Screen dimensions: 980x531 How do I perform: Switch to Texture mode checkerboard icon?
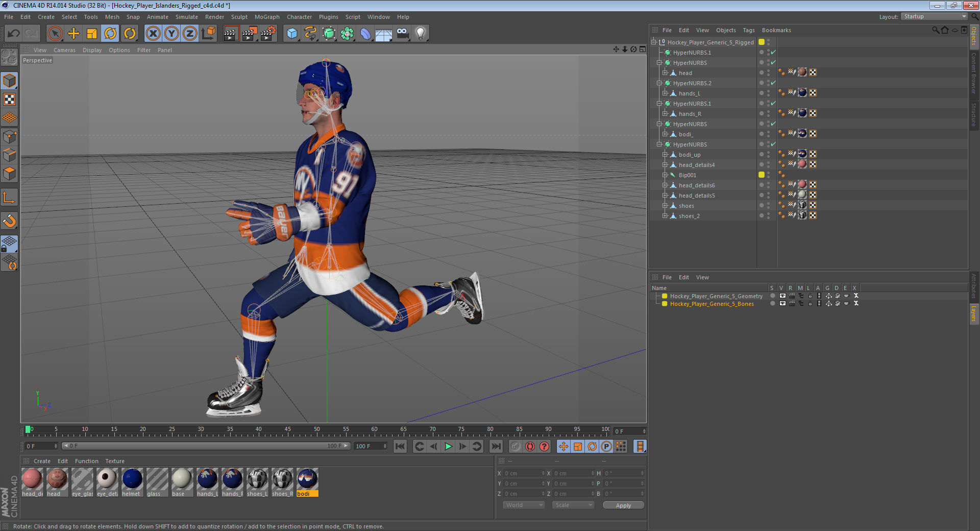click(x=10, y=100)
